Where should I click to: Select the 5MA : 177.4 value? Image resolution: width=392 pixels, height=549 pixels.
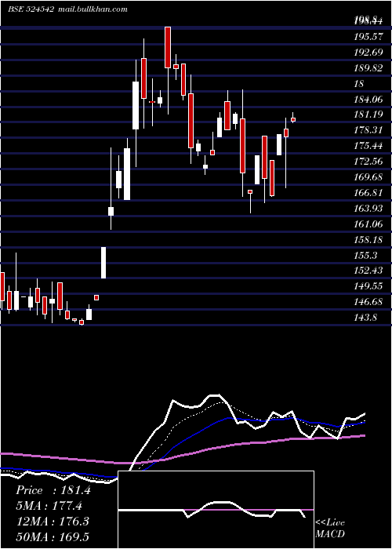[x=49, y=506]
